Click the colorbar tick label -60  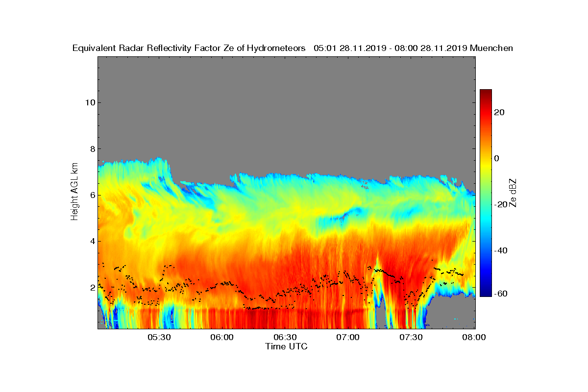tap(501, 294)
